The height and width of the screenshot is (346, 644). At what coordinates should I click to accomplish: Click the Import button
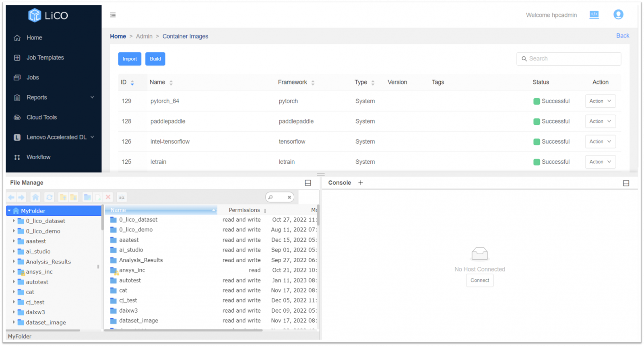[130, 59]
